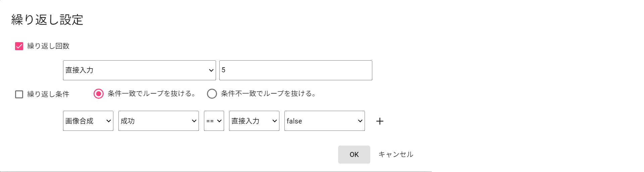Select 条件不一致でループを抜ける radio button
This screenshot has height=172, width=644.
tap(212, 94)
